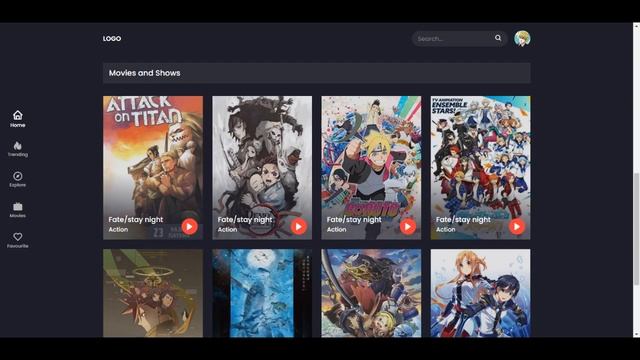The width and height of the screenshot is (640, 360).
Task: Click the search magnifier icon
Action: tap(498, 38)
